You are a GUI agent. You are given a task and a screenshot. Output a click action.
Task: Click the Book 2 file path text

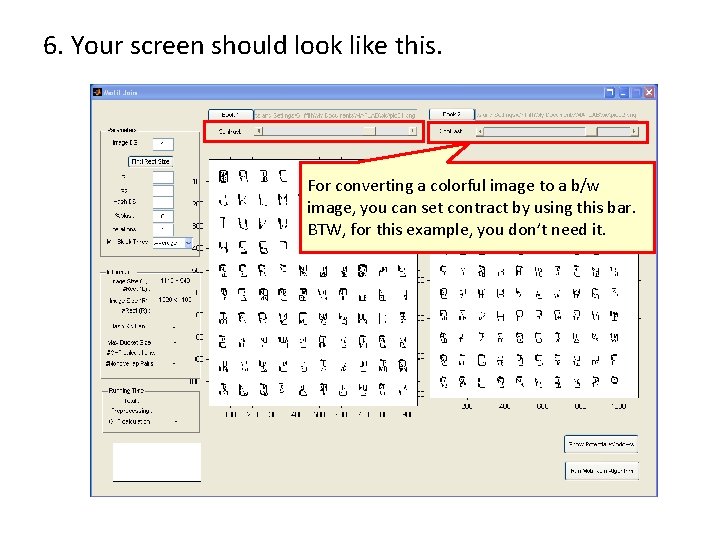click(556, 115)
